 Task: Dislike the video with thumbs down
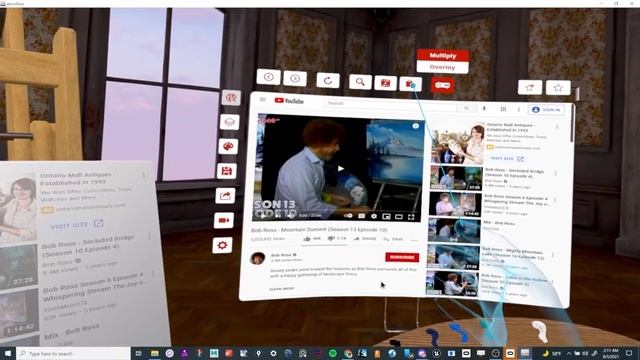336,239
